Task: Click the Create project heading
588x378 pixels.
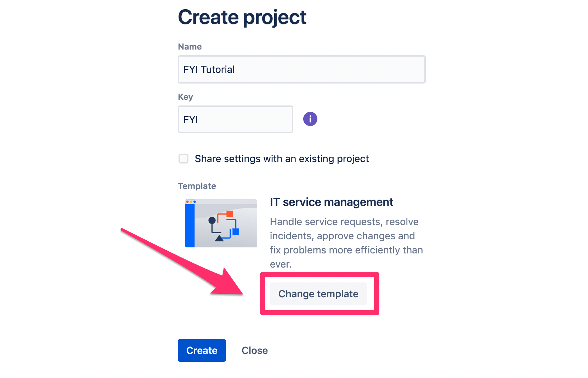Action: pos(242,17)
